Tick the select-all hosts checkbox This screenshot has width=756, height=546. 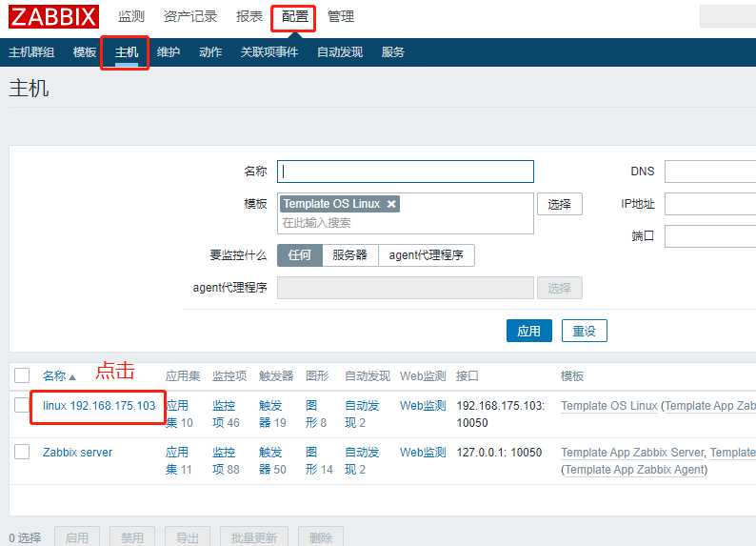22,375
